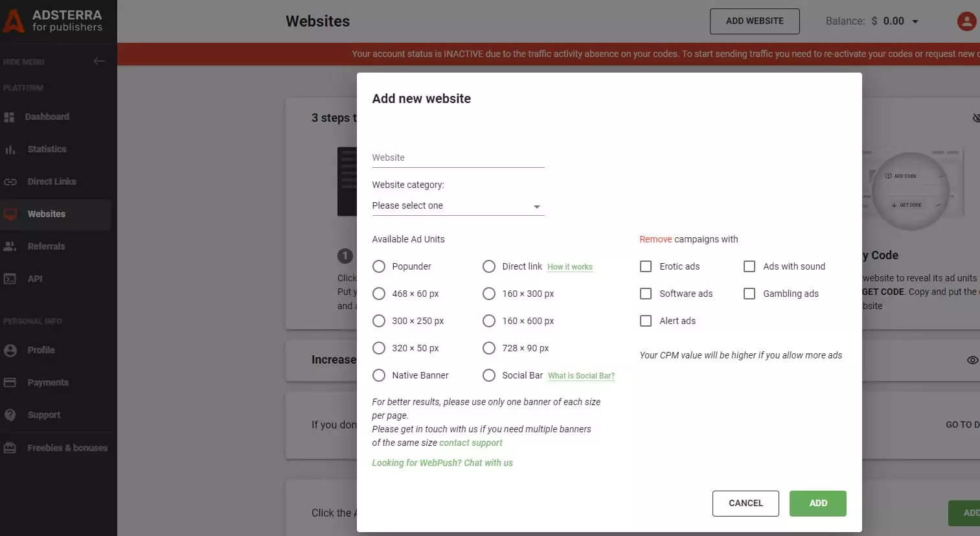
Task: Click the API terminal icon
Action: point(10,279)
